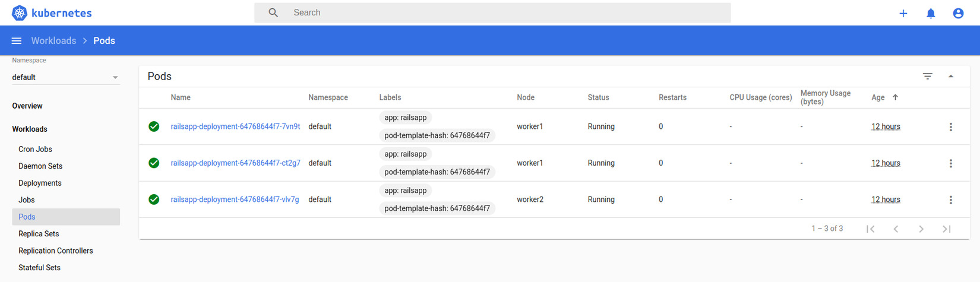The image size is (980, 282).
Task: Click the Kubernetes logo icon
Action: click(x=20, y=12)
